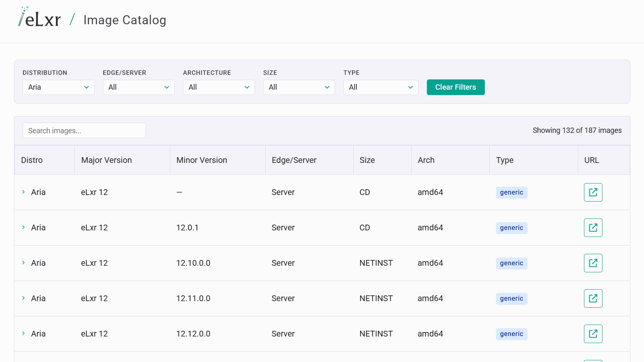
Task: Expand the Aria 12.10.0.0 row
Action: coord(23,263)
